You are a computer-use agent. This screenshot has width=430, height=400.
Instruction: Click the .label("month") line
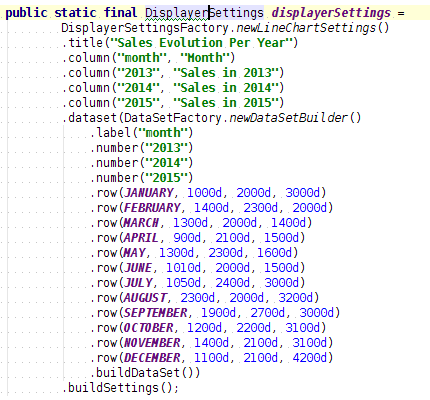[141, 133]
